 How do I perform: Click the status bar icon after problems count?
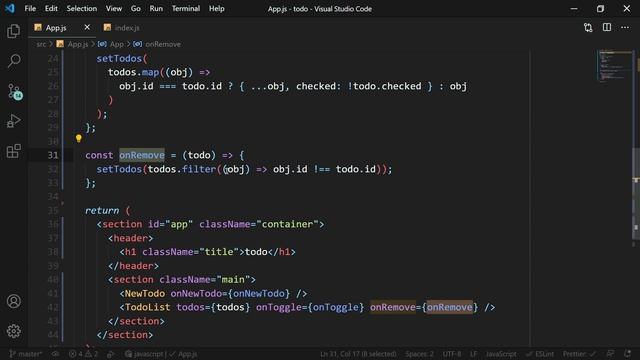111,354
